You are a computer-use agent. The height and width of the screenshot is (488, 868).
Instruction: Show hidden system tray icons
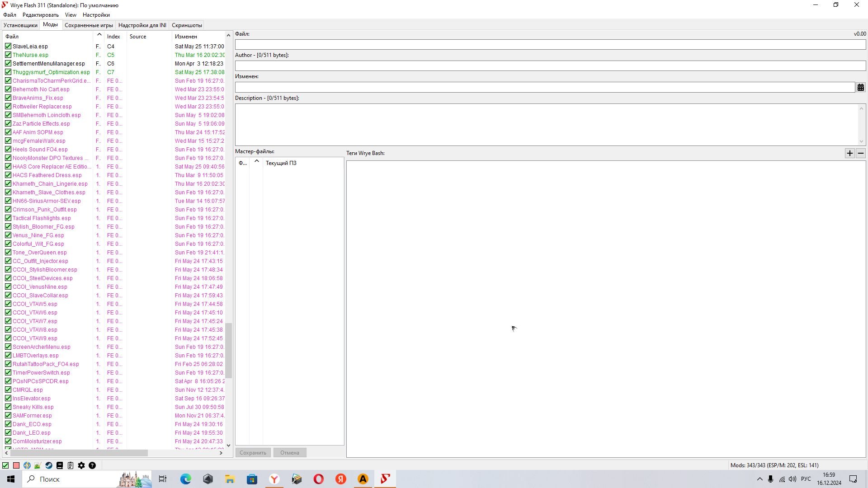click(759, 479)
